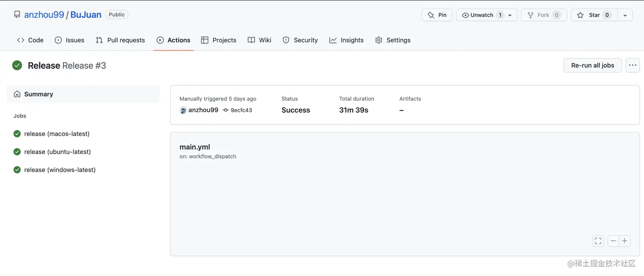Switch to the Code tab

coord(30,40)
